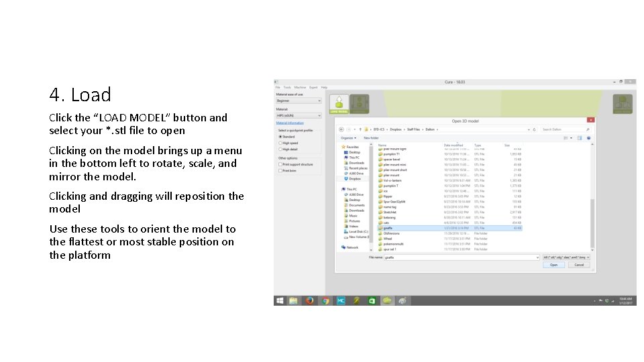Click Cura's active icon on the taskbar
Screen dimensions: 644x362
coord(387,301)
